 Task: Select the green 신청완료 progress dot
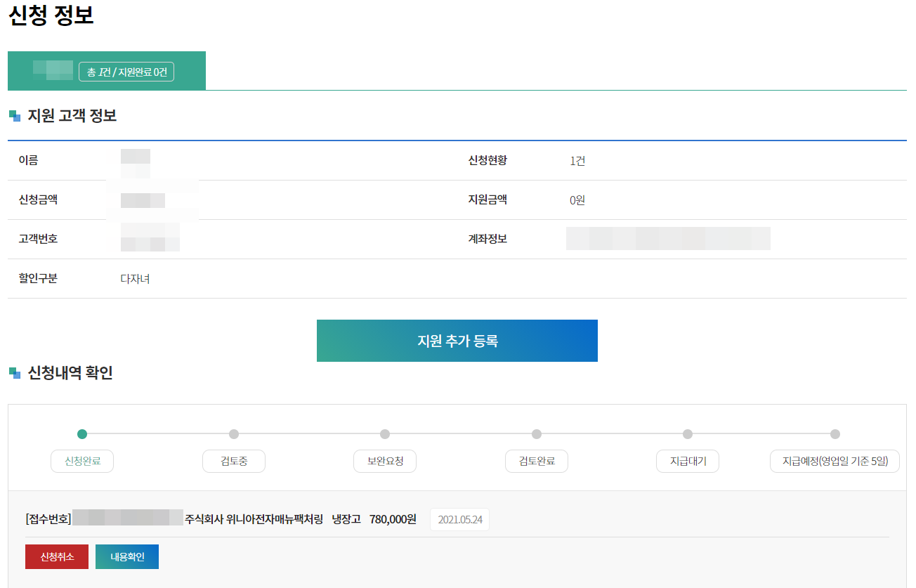[x=82, y=435]
